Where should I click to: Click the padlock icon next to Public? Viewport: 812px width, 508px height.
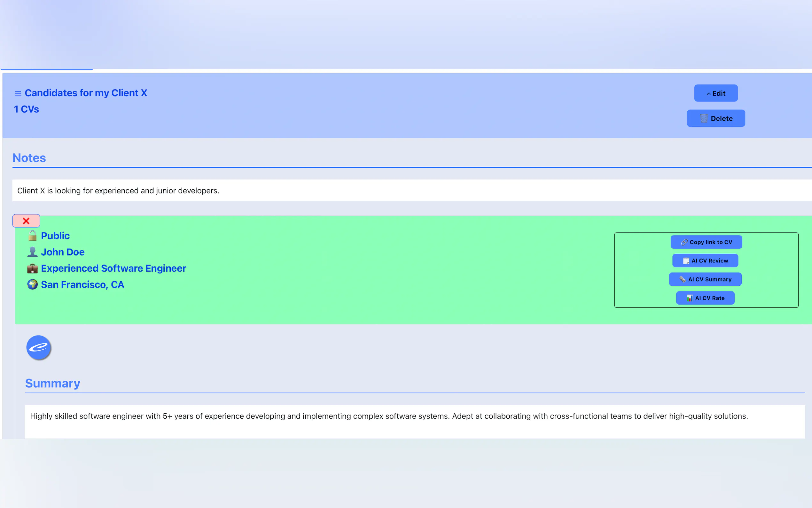click(x=33, y=235)
